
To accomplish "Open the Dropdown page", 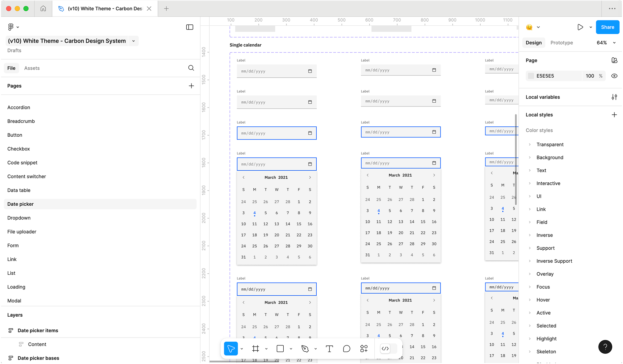I will click(x=19, y=218).
